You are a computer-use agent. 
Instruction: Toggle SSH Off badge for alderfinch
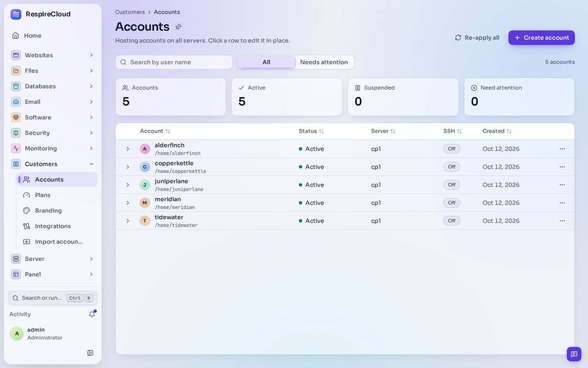click(x=452, y=149)
